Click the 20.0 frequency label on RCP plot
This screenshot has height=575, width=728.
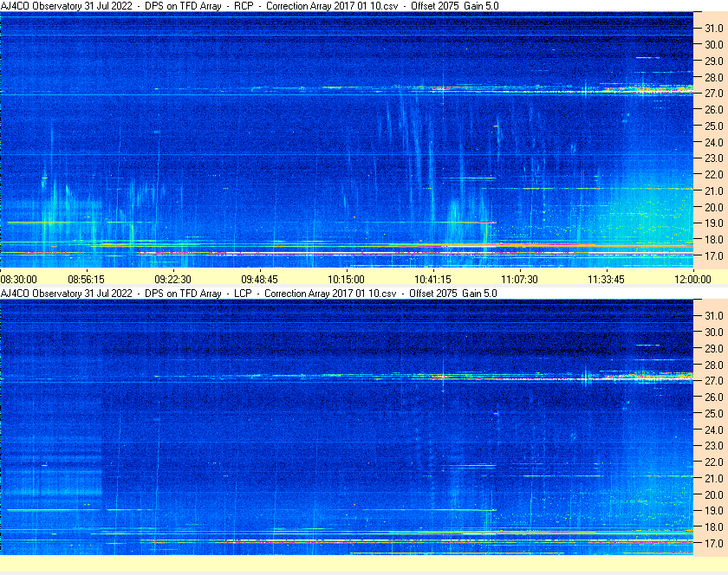click(x=714, y=207)
